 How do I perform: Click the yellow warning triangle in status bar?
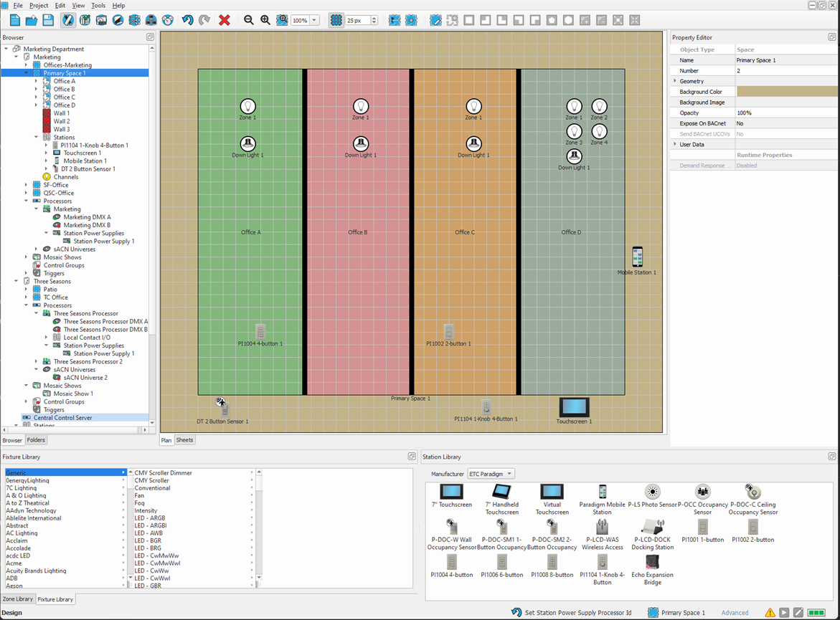click(770, 613)
